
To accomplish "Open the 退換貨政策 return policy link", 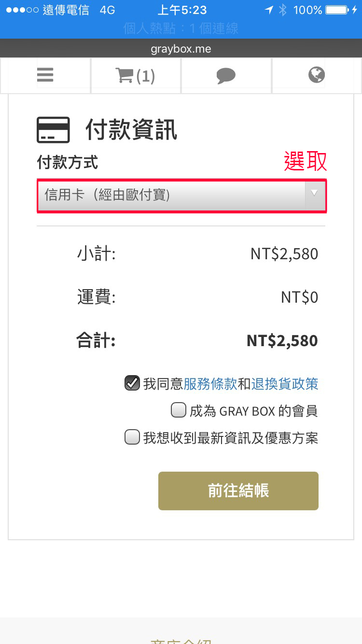I will click(x=285, y=384).
